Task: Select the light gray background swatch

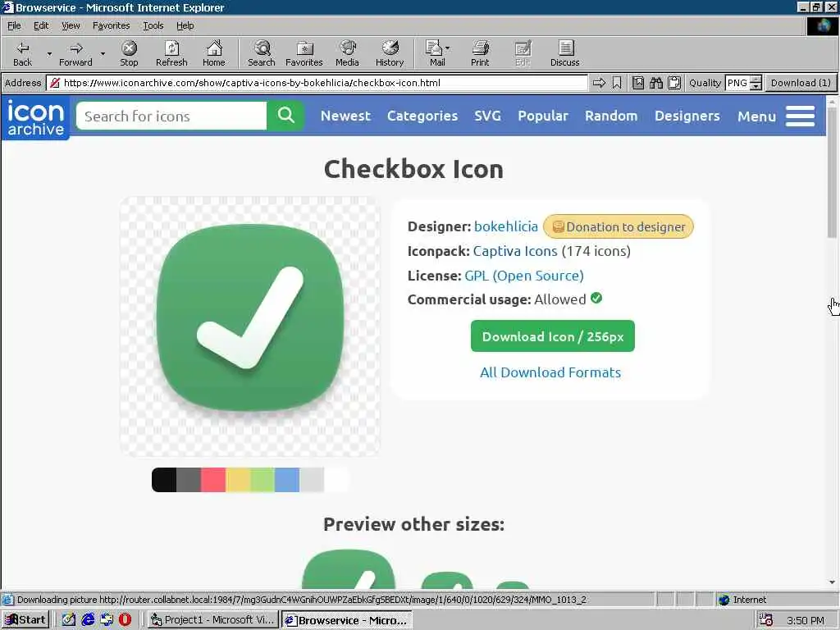Action: [x=312, y=479]
